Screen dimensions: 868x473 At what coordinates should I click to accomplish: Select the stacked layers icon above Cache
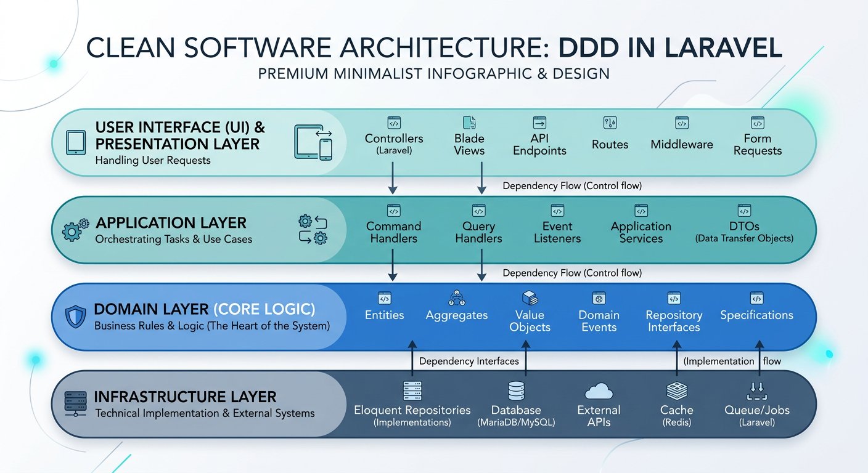(677, 390)
